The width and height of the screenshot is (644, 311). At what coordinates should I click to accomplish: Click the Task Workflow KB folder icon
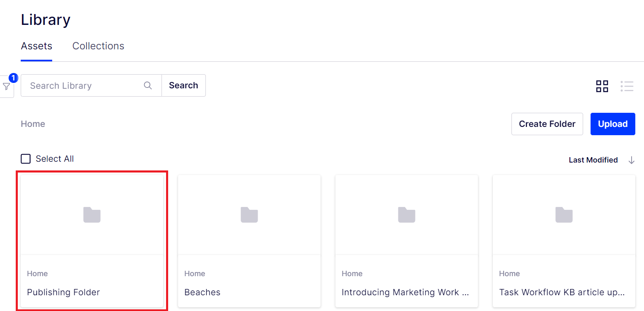tap(564, 214)
